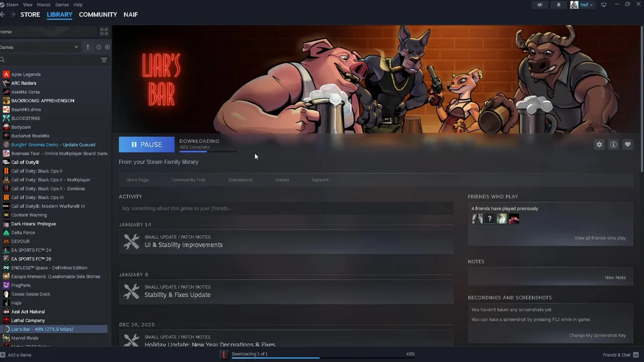This screenshot has width=644, height=362.
Task: Click the sort ascending arrow icon
Action: click(x=88, y=47)
